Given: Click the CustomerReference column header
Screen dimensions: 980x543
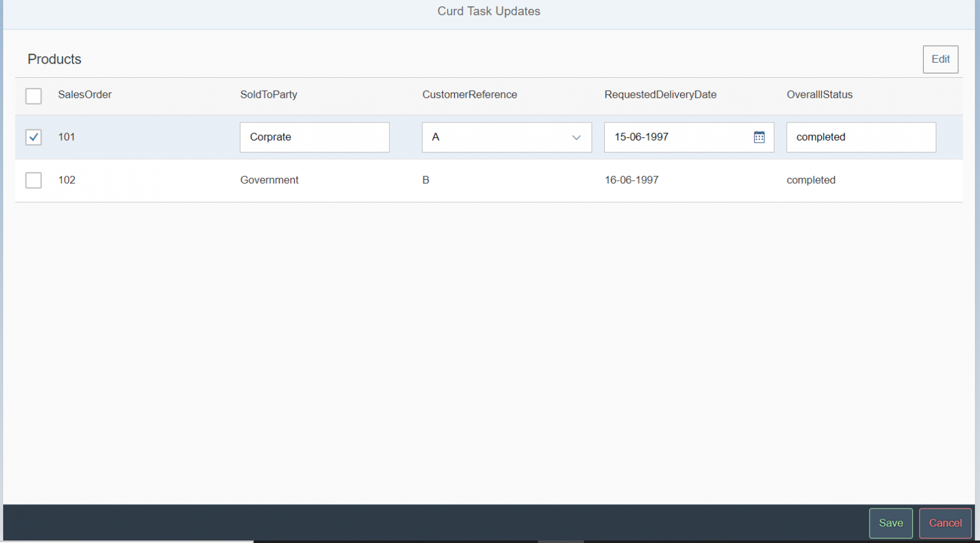Looking at the screenshot, I should pos(470,94).
